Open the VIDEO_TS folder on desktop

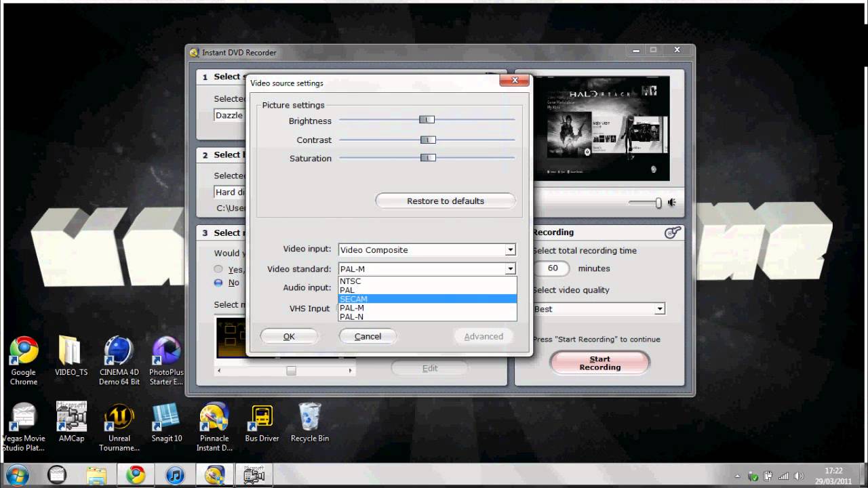pos(71,357)
